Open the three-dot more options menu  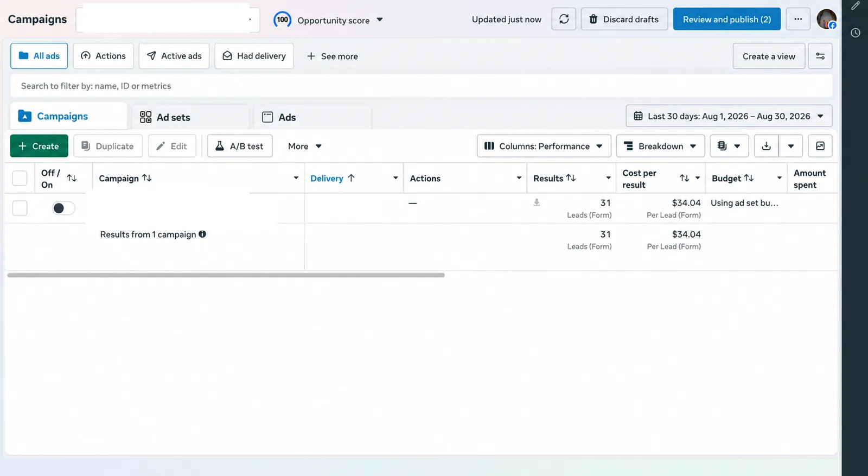(798, 19)
